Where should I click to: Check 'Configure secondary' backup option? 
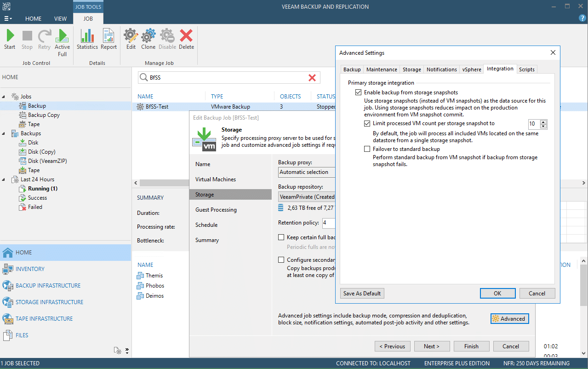pos(281,259)
